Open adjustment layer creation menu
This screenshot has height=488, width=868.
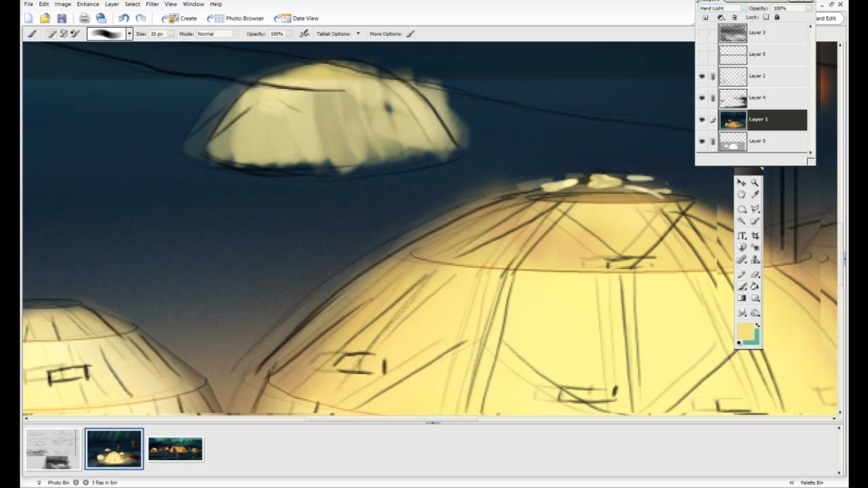tap(721, 18)
